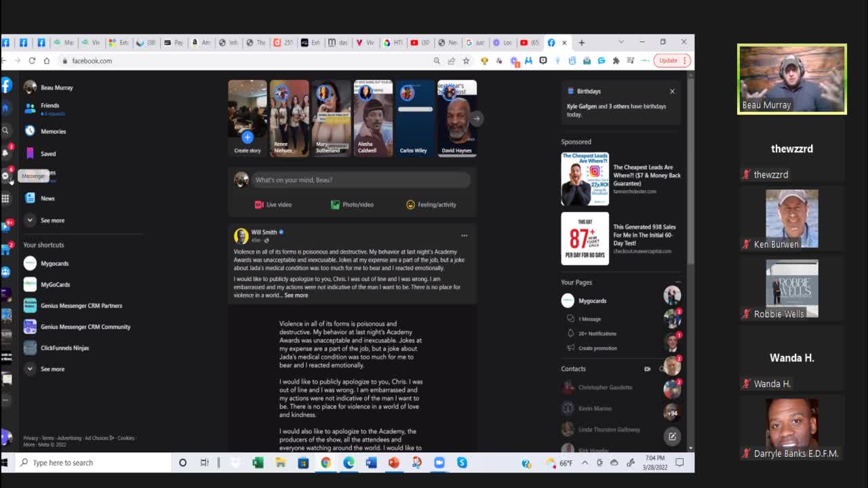868x488 pixels.
Task: Click the browser reload button
Action: tap(32, 61)
